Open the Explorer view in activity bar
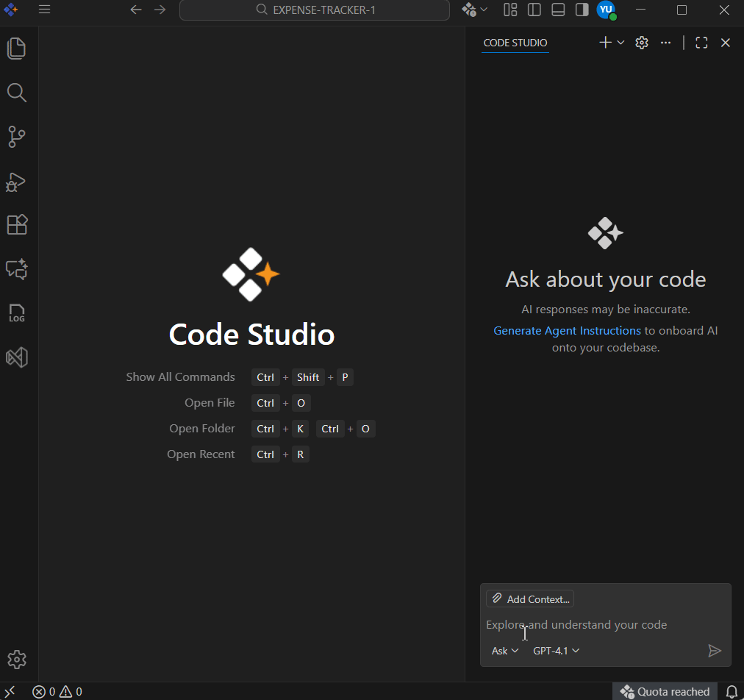Image resolution: width=744 pixels, height=700 pixels. [x=16, y=49]
